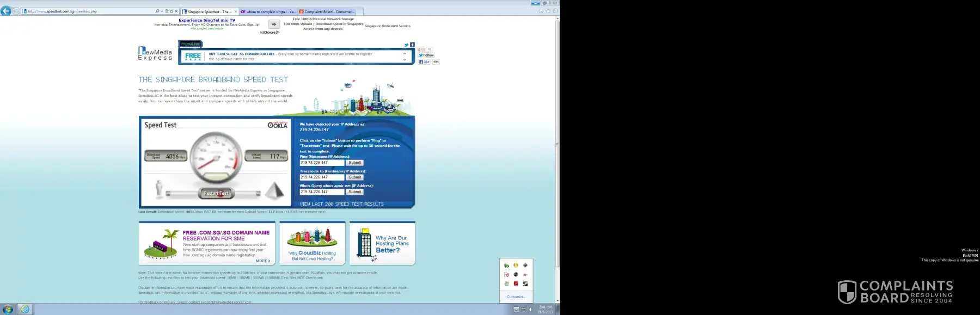
Task: Click Customize... in the tray popup
Action: (516, 297)
